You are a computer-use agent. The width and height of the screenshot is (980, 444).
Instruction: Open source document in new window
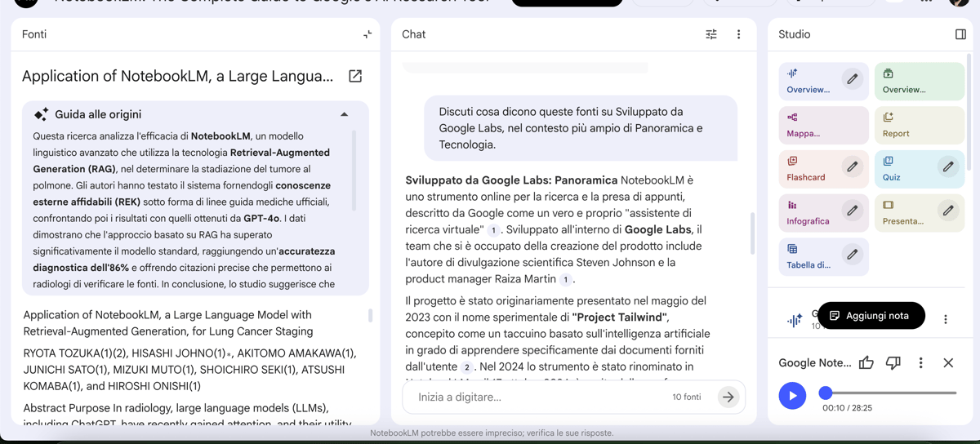355,76
